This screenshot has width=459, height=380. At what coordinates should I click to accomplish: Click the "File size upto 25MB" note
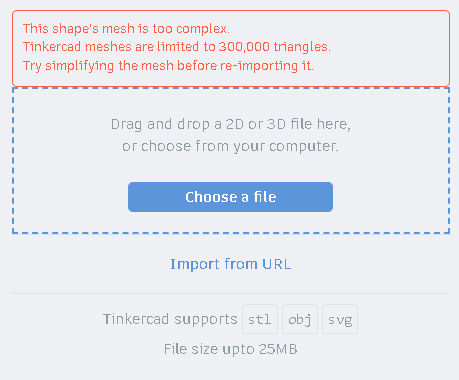(x=231, y=349)
